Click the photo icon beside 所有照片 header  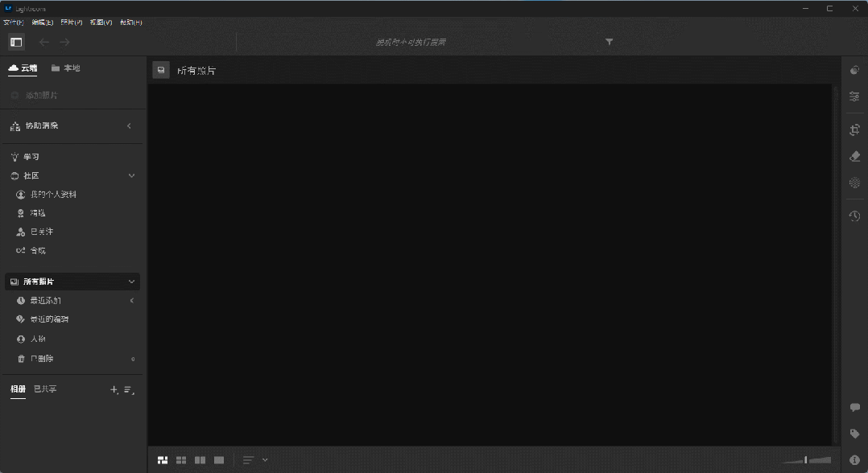click(x=161, y=70)
